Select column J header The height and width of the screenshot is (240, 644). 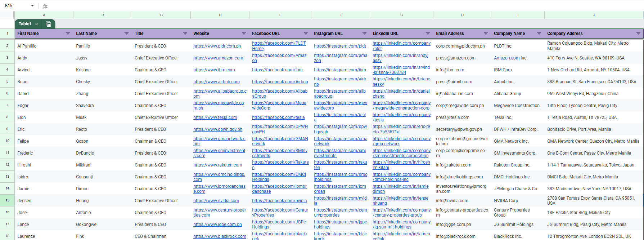click(x=594, y=15)
